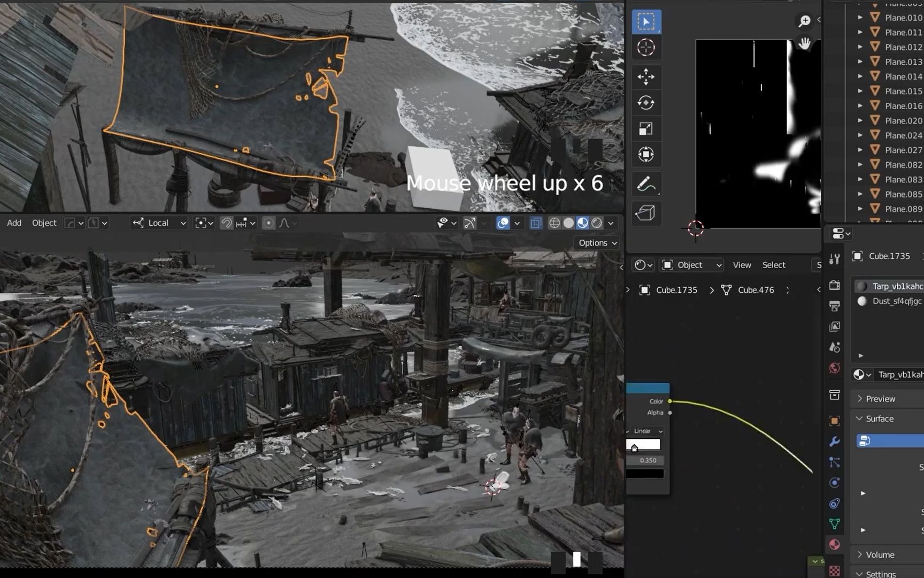
Task: Open the Material properties tab
Action: [x=834, y=545]
